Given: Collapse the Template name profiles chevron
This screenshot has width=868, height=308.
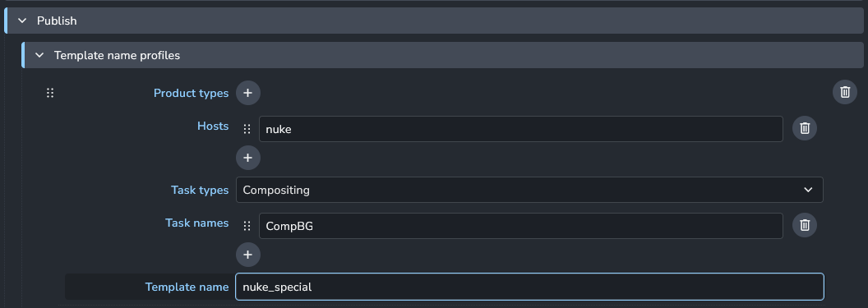Looking at the screenshot, I should (x=39, y=55).
